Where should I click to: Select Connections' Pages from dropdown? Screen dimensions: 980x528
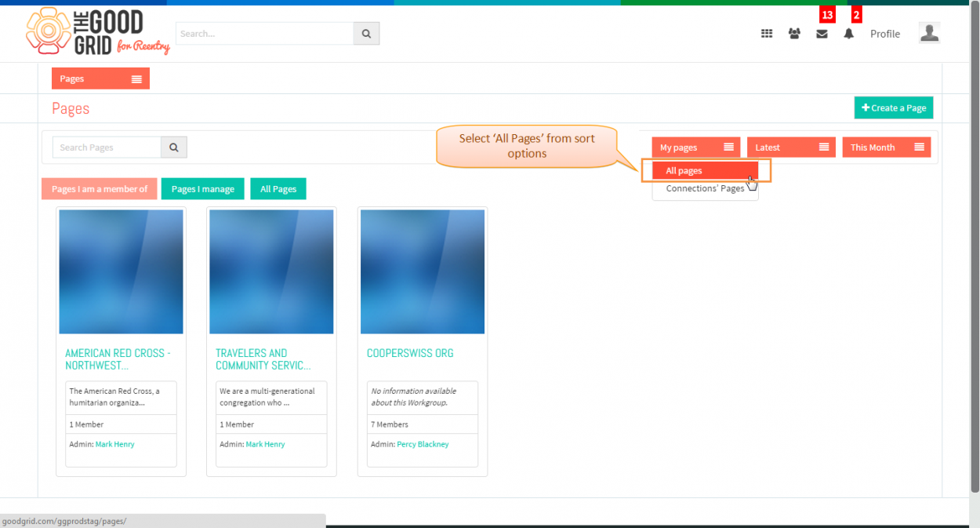click(x=706, y=189)
